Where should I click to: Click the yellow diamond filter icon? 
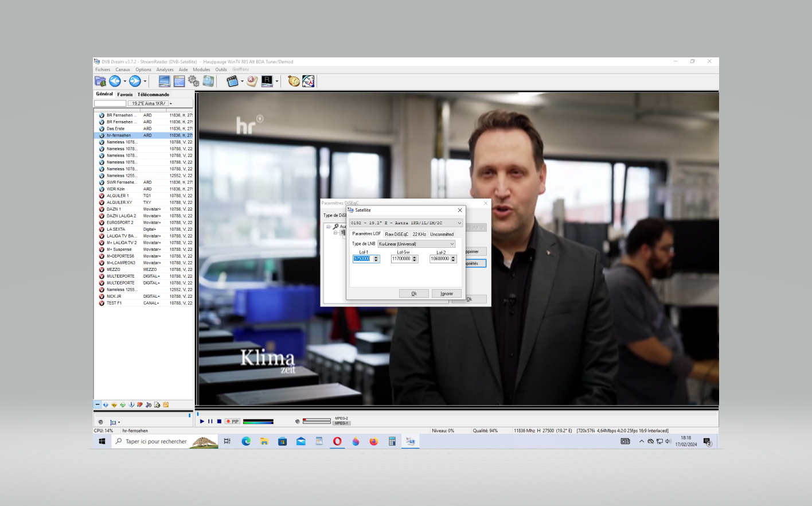click(x=114, y=405)
